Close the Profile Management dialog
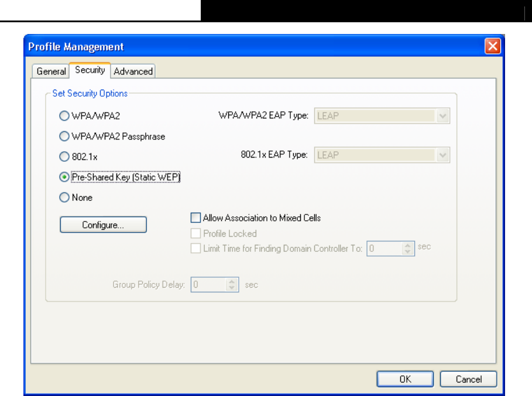The height and width of the screenshot is (396, 532). pyautogui.click(x=493, y=46)
